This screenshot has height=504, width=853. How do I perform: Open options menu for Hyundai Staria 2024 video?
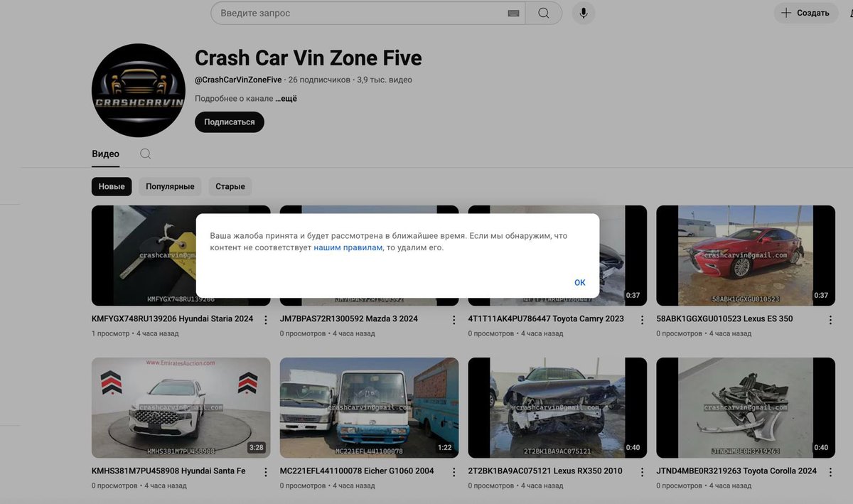(x=266, y=320)
